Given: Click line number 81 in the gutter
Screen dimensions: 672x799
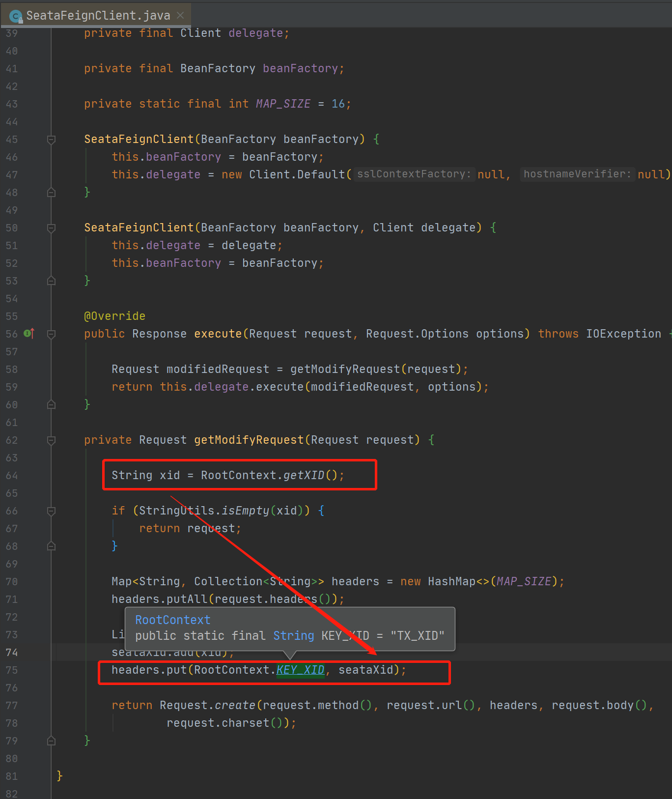Looking at the screenshot, I should click(12, 776).
